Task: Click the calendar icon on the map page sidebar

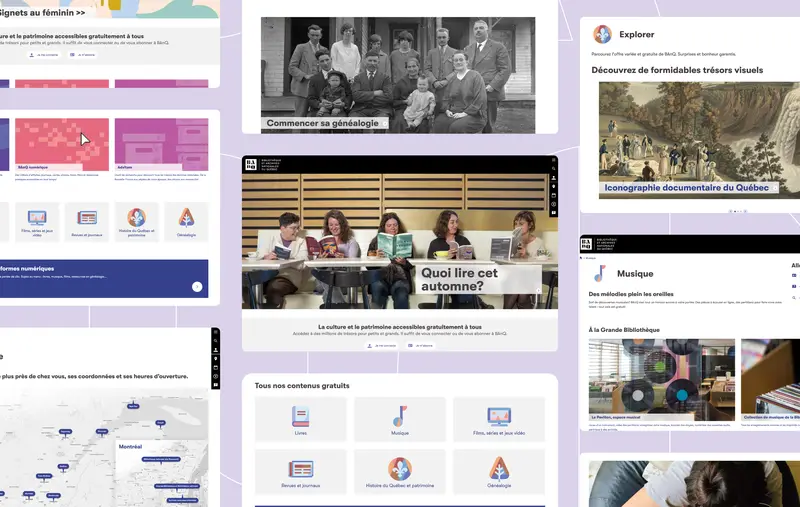Action: 215,367
